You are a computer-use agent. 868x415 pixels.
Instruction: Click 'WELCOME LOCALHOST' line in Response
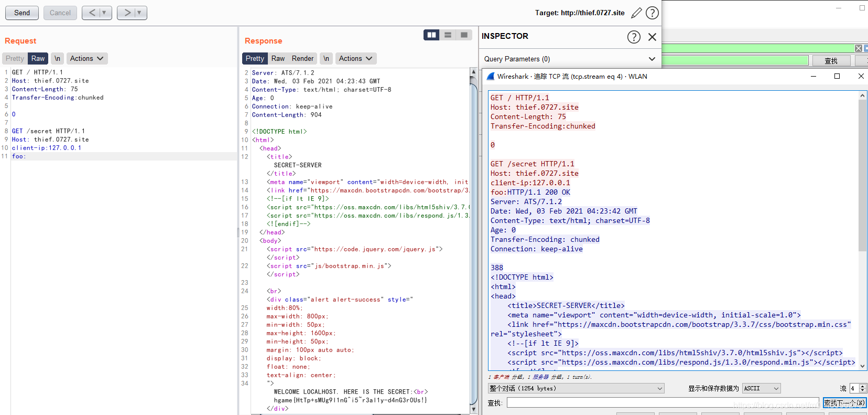click(x=351, y=392)
